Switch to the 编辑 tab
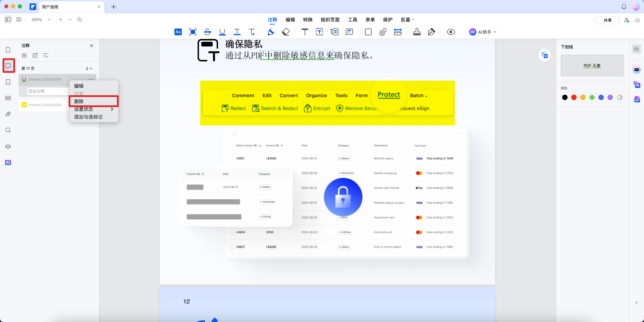The image size is (644, 322). [290, 20]
